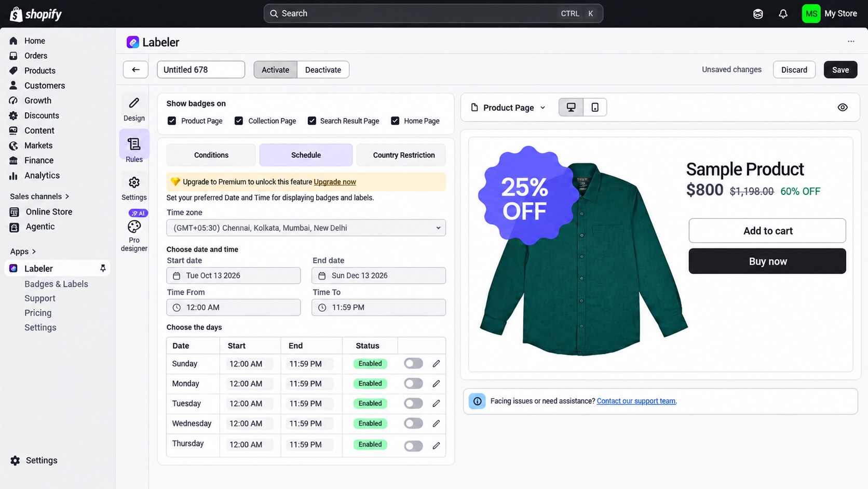The image size is (868, 489).
Task: Toggle the Wednesday schedule switch
Action: [x=413, y=424]
